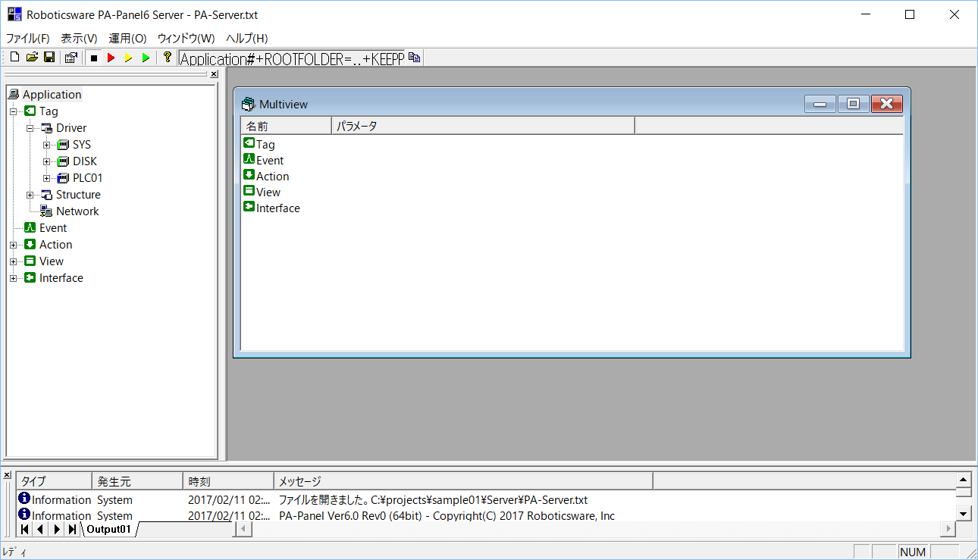Select the Network icon in tree
This screenshot has height=560, width=978.
(47, 211)
